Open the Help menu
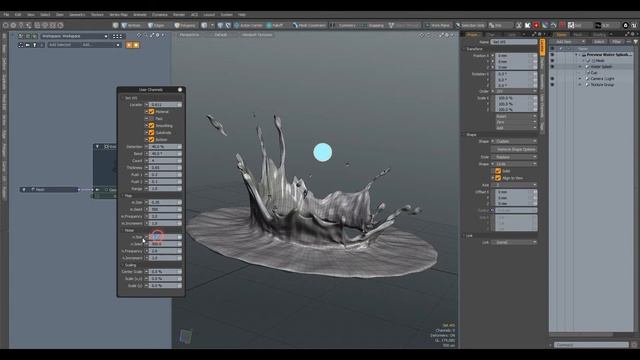The height and width of the screenshot is (360, 640). pos(242,15)
